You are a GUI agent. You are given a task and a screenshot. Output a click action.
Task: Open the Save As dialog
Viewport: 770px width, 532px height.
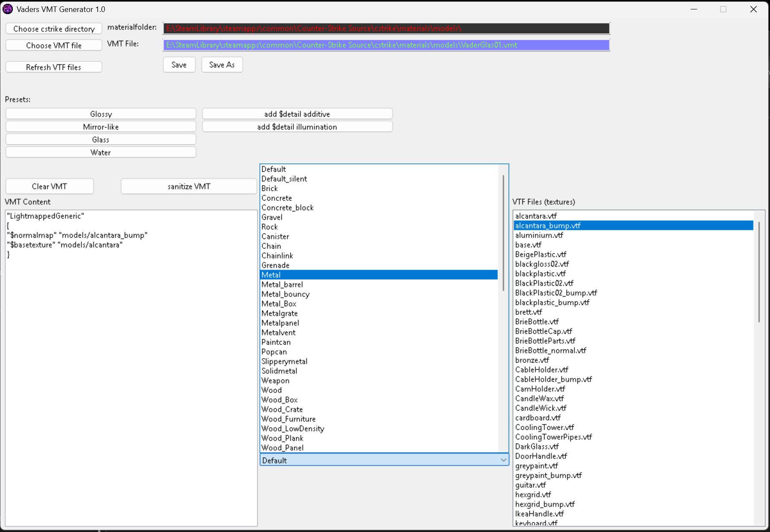click(222, 64)
